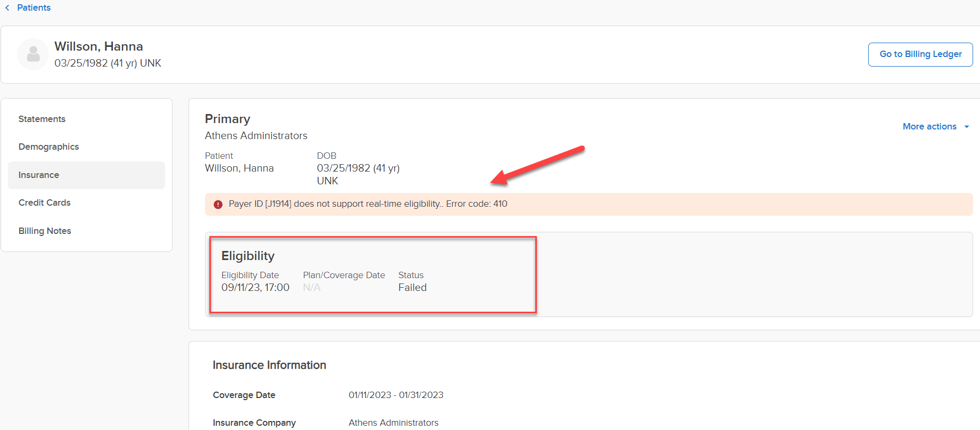Click the patient name Willson, Hanna header

pos(99,47)
